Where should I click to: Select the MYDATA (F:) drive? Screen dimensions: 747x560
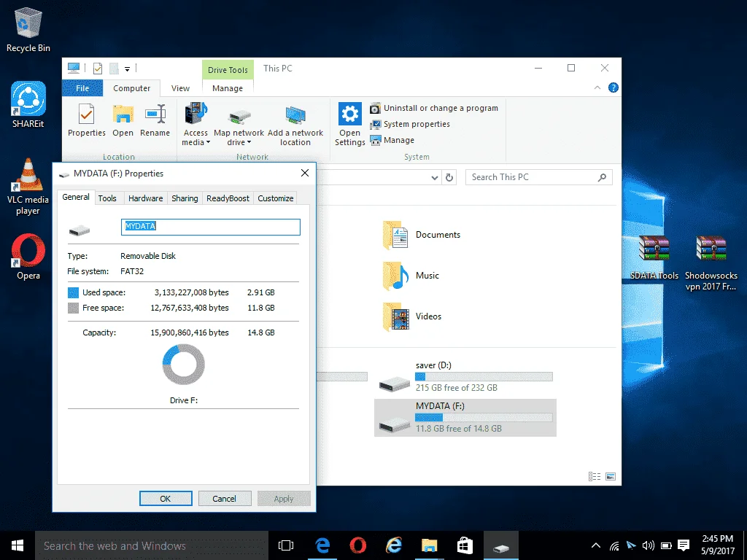click(465, 418)
